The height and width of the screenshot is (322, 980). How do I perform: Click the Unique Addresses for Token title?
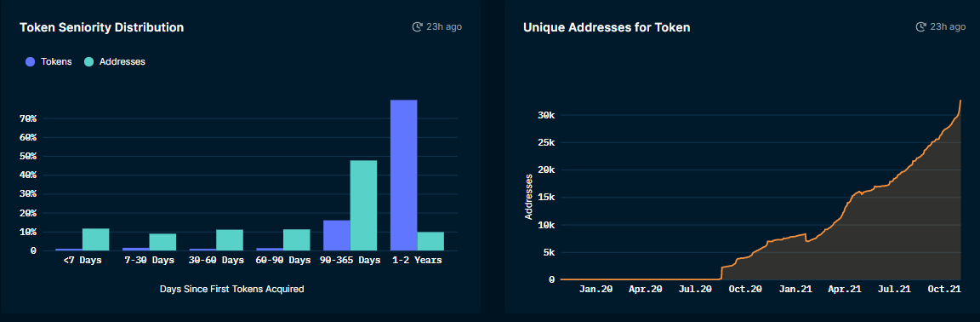(x=607, y=27)
